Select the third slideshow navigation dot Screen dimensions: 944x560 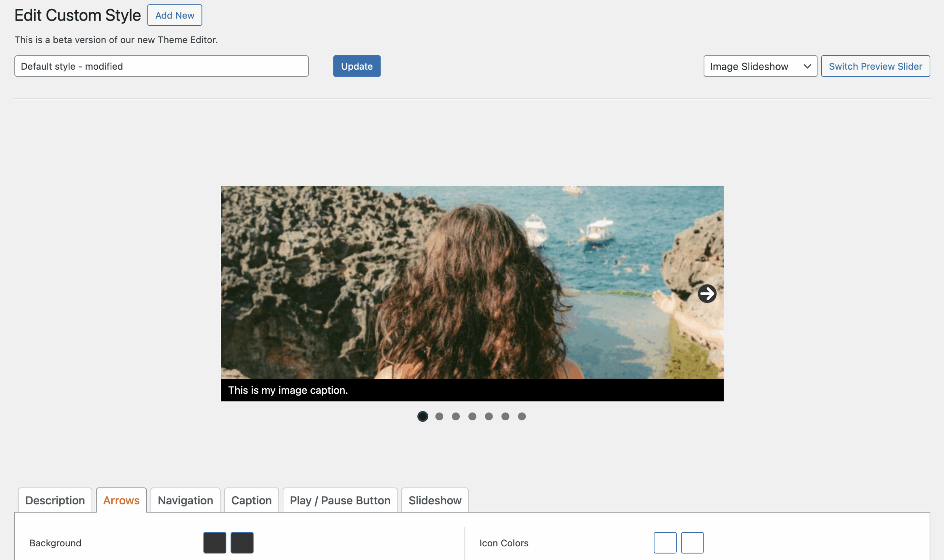pyautogui.click(x=456, y=416)
